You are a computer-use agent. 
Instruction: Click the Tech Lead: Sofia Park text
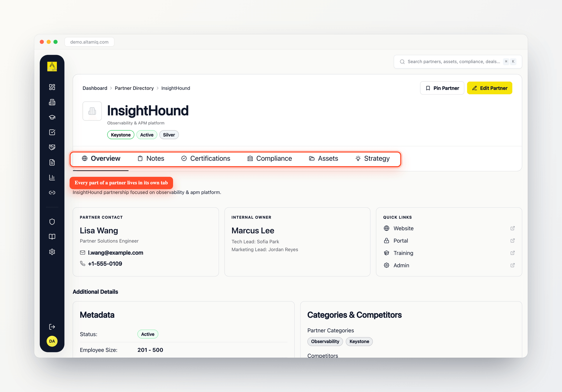click(255, 242)
